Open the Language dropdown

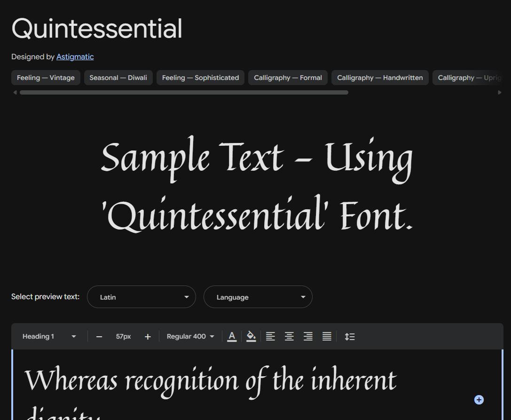(x=258, y=297)
